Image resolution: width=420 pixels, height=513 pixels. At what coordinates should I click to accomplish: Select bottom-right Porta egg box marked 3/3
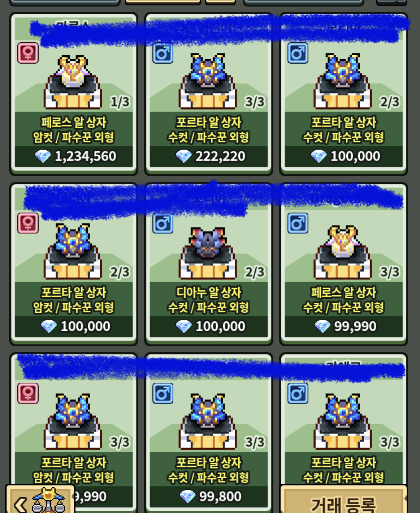coord(343,419)
